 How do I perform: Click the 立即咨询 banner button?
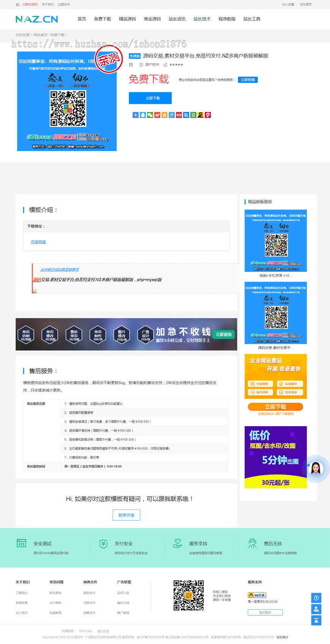[x=224, y=334]
